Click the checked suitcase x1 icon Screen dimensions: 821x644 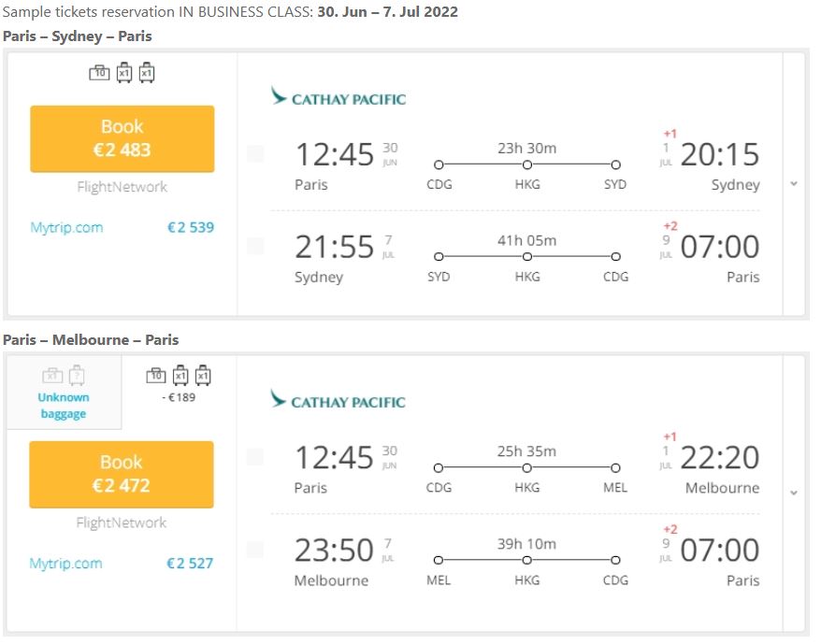[x=146, y=73]
